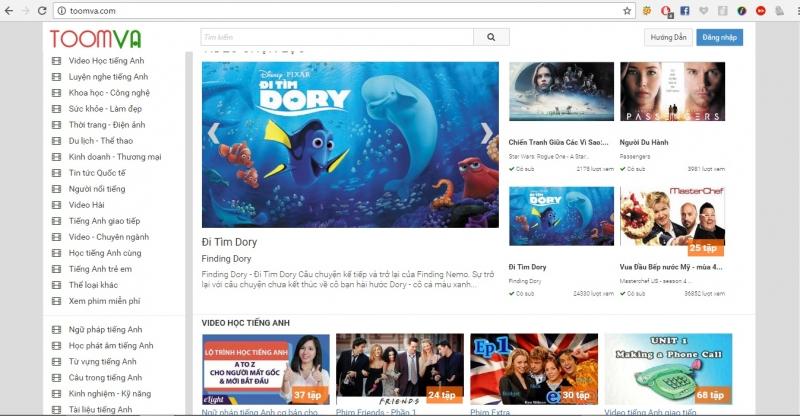Click the Facebook extension icon
Image resolution: width=800 pixels, height=416 pixels.
click(x=685, y=10)
